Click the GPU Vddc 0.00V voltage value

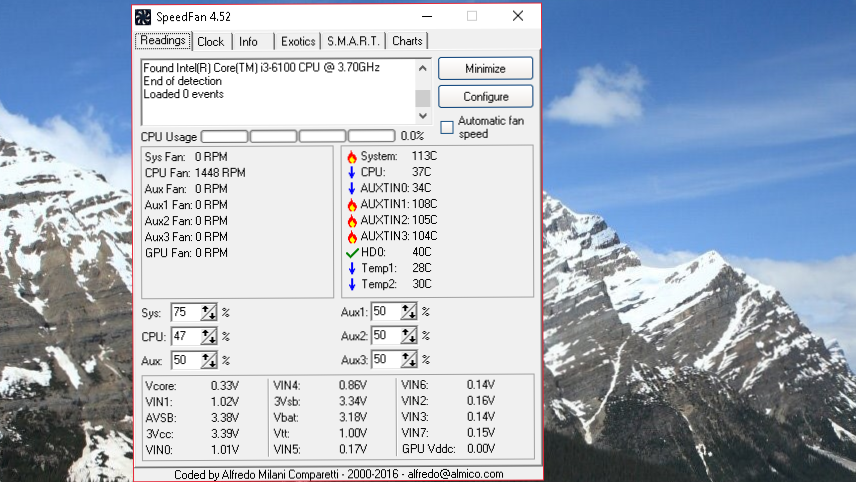tap(481, 449)
